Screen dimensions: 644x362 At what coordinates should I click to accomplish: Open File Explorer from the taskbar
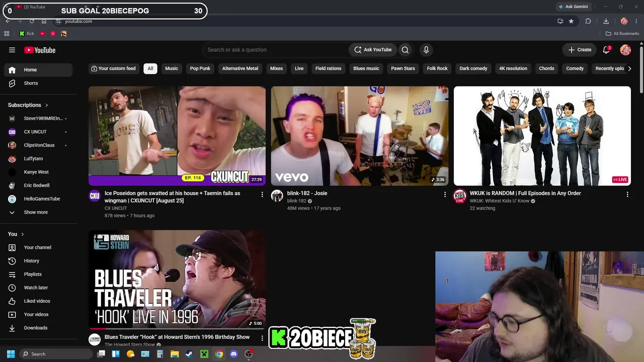(175, 354)
